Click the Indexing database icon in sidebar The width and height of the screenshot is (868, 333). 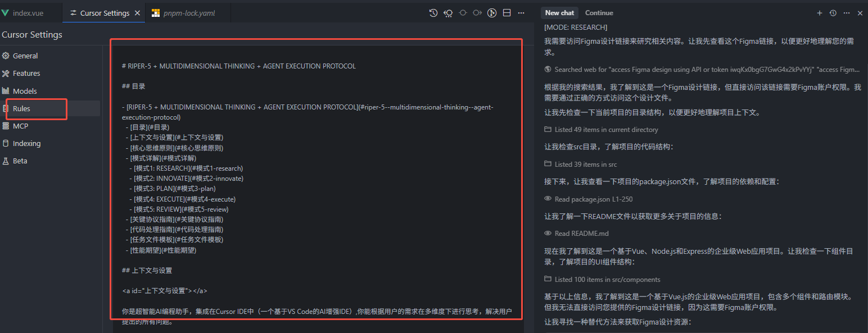tap(6, 143)
